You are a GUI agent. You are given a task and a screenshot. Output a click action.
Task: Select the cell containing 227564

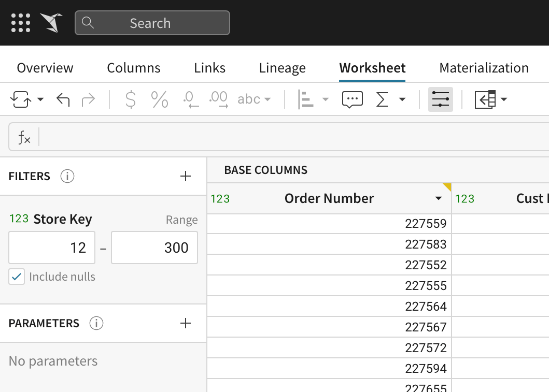329,307
